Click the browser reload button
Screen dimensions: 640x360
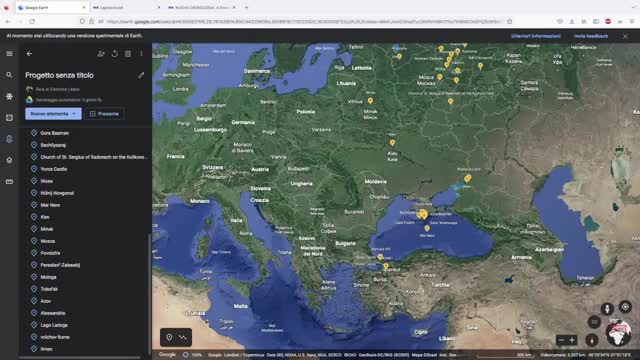(32, 21)
